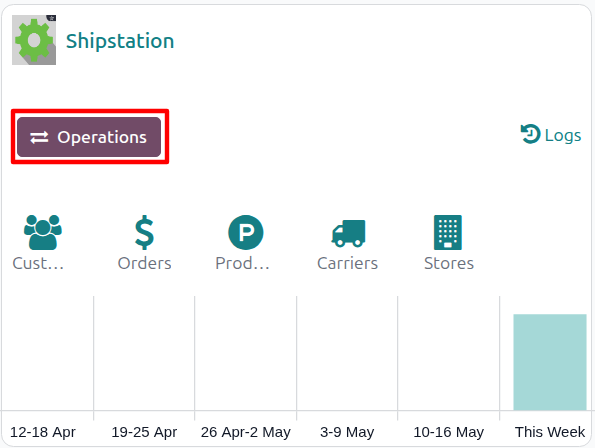This screenshot has width=595, height=448.
Task: Click the 3-9 May axis label
Action: (347, 432)
